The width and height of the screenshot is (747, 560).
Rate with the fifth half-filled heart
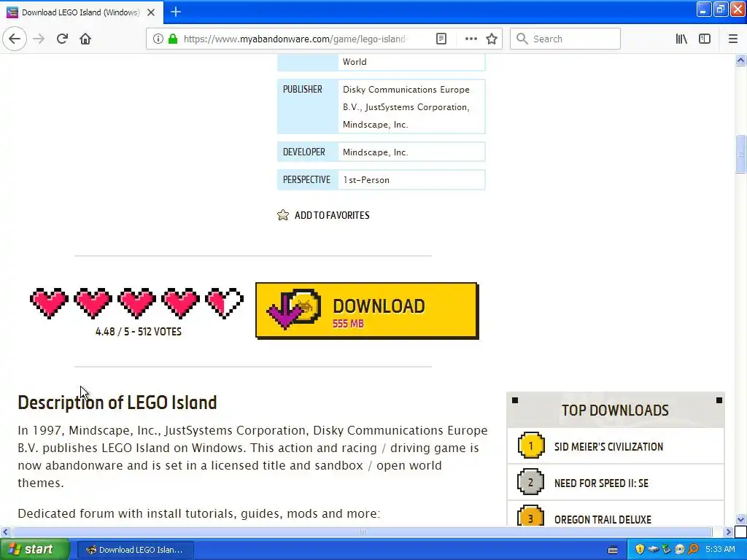[x=225, y=303]
